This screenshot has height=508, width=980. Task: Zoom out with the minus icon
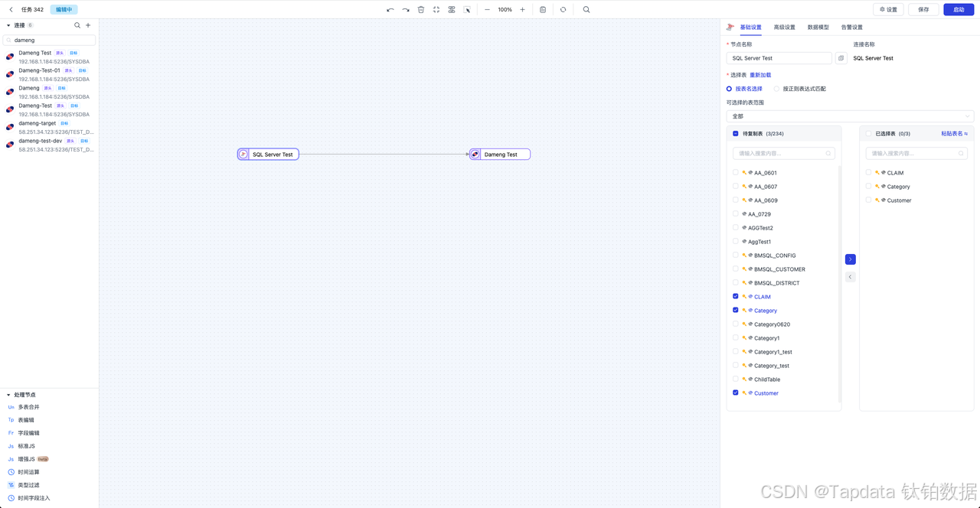click(487, 10)
